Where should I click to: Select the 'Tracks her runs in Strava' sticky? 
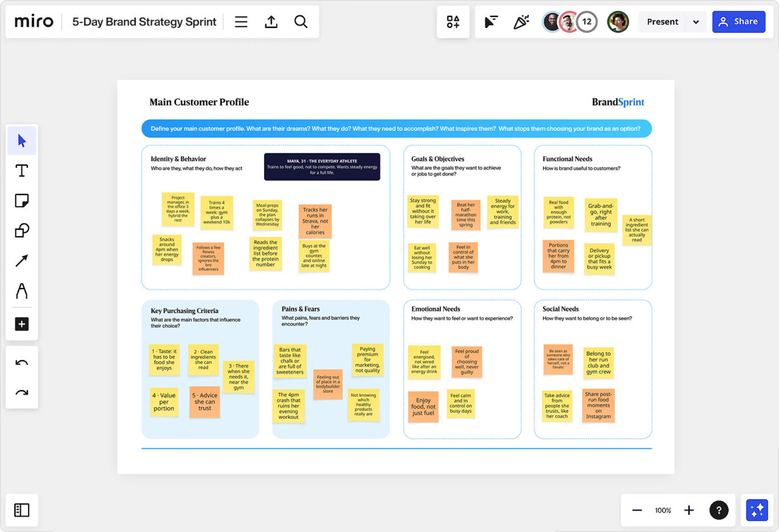[x=315, y=221]
